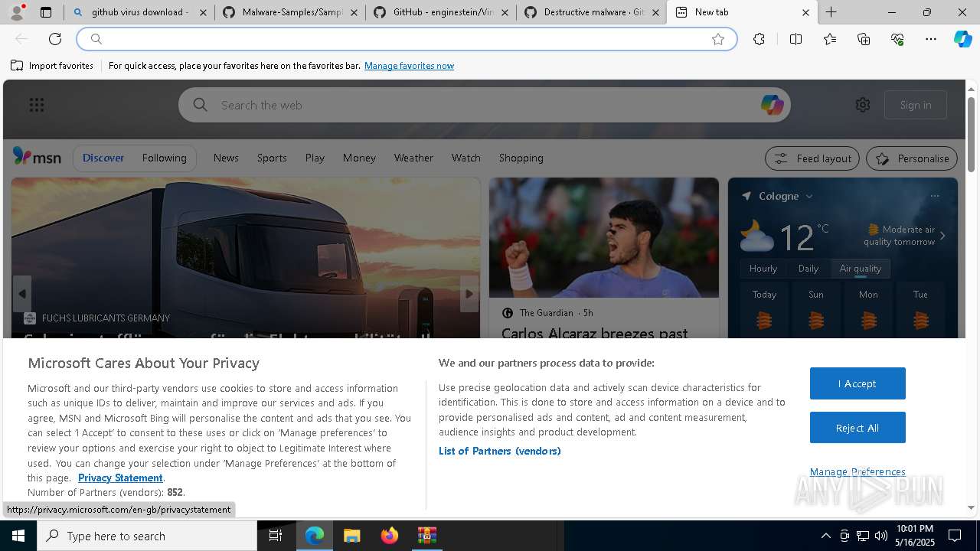This screenshot has width=980, height=551.
Task: Open Privacy Statement link
Action: point(120,478)
